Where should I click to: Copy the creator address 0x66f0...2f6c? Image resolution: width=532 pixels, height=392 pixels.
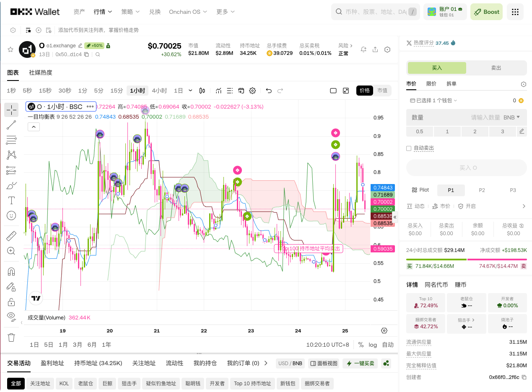[x=524, y=377]
